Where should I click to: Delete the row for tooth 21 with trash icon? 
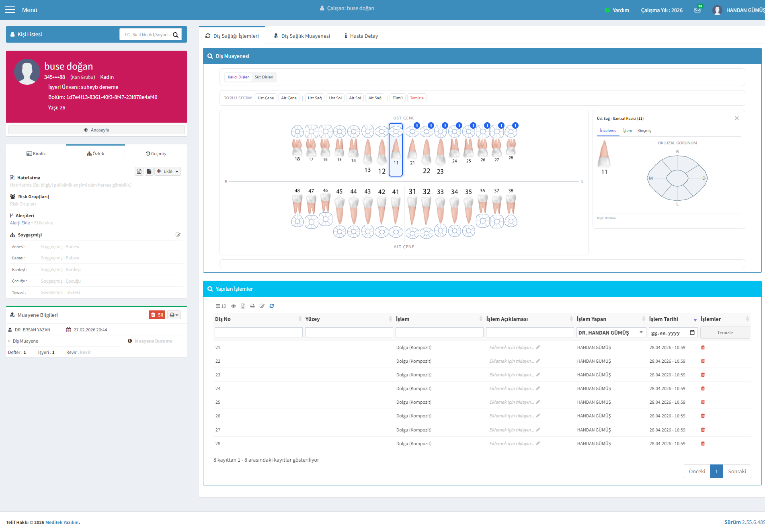point(703,347)
